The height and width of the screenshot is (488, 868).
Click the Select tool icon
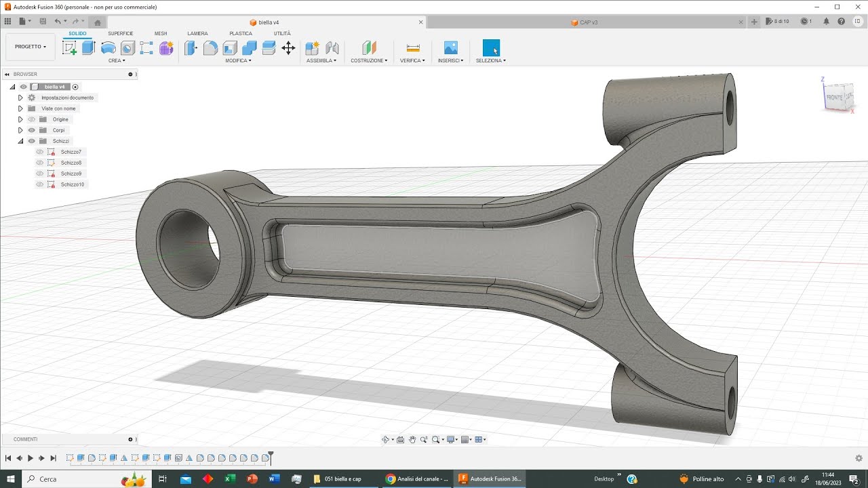[491, 48]
